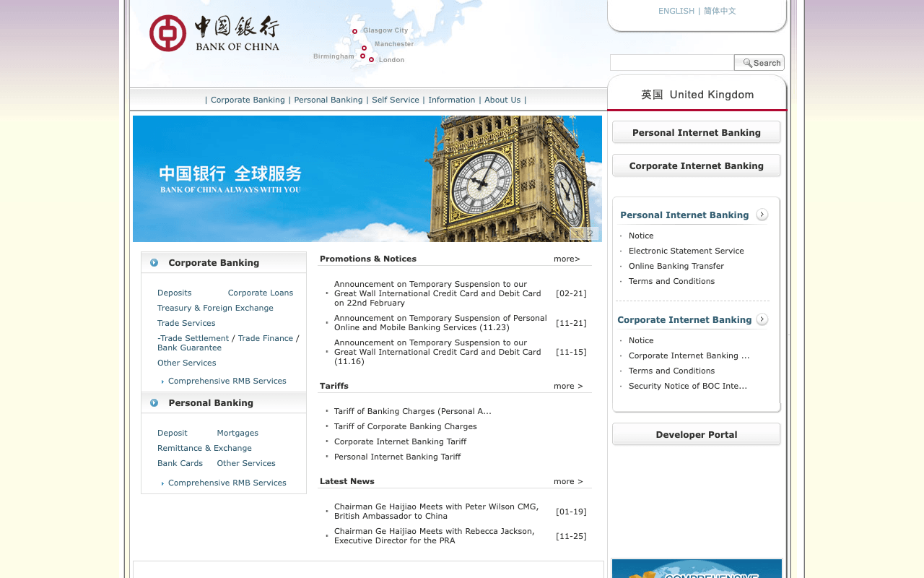
Task: Click inside the search input box
Action: pyautogui.click(x=671, y=62)
